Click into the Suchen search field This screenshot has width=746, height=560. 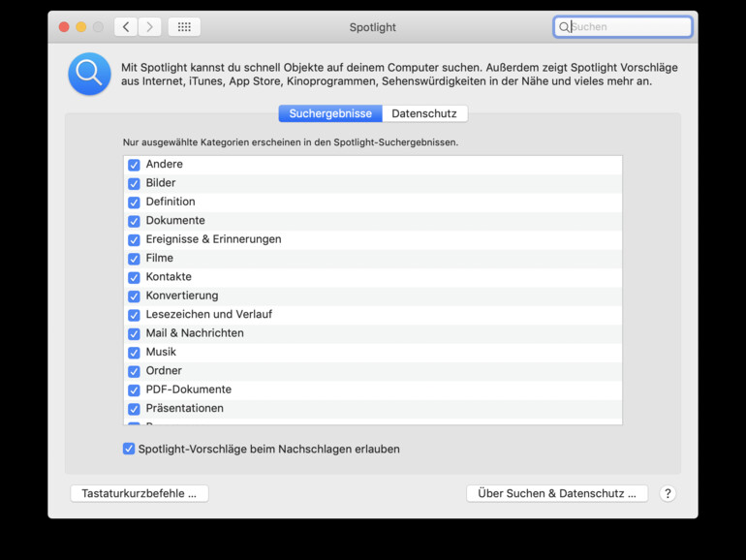(628, 27)
